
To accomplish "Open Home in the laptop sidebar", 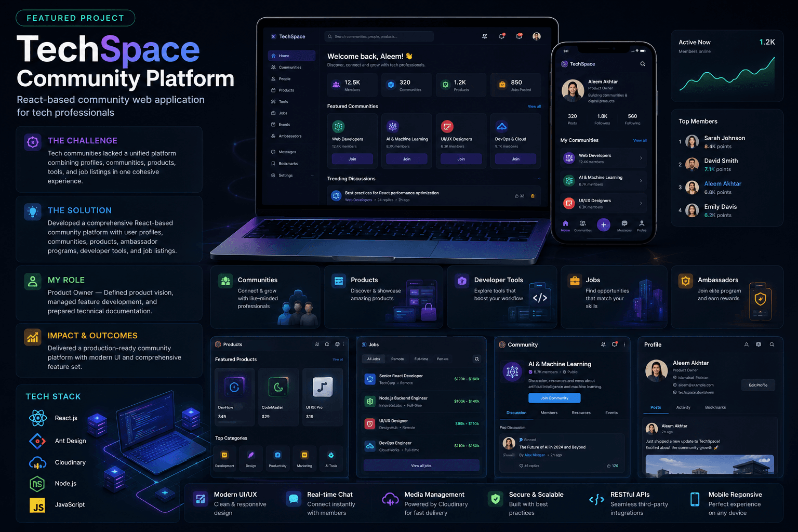I will click(x=291, y=56).
